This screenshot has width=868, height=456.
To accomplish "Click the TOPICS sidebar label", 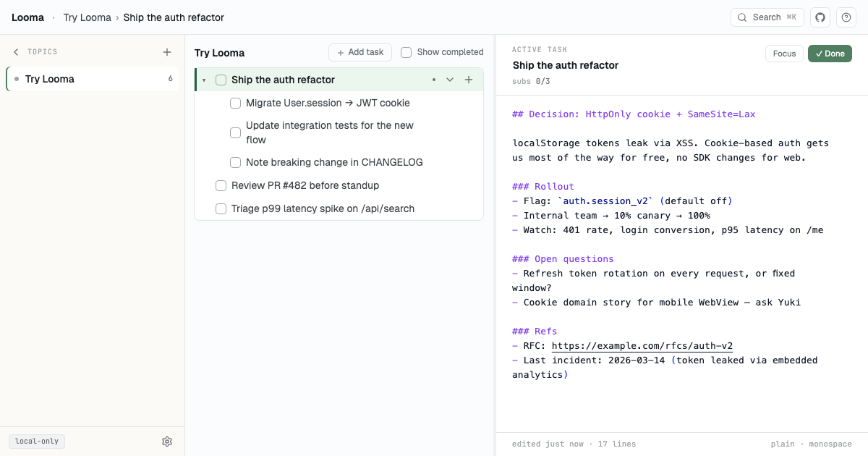I will click(43, 52).
